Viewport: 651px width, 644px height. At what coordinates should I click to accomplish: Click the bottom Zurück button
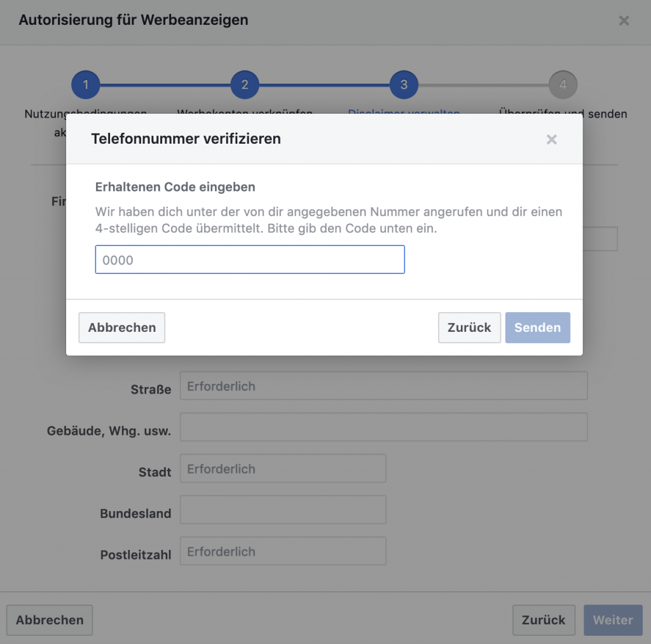coord(544,620)
